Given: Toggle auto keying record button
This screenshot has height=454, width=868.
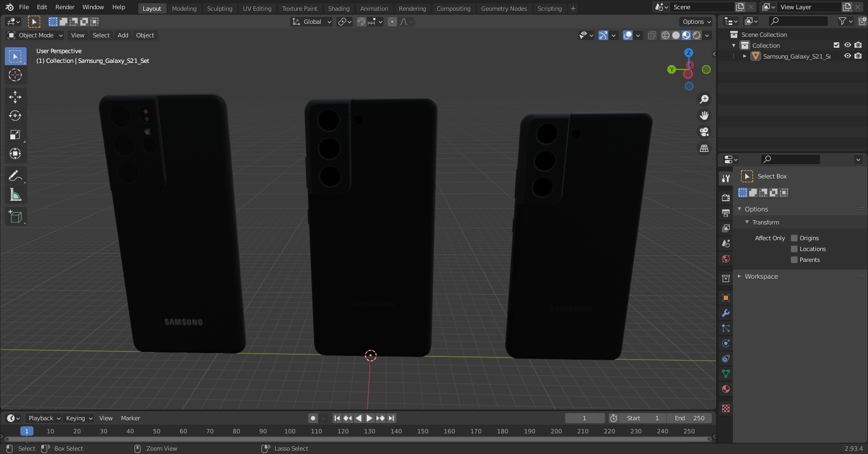Looking at the screenshot, I should (x=313, y=418).
